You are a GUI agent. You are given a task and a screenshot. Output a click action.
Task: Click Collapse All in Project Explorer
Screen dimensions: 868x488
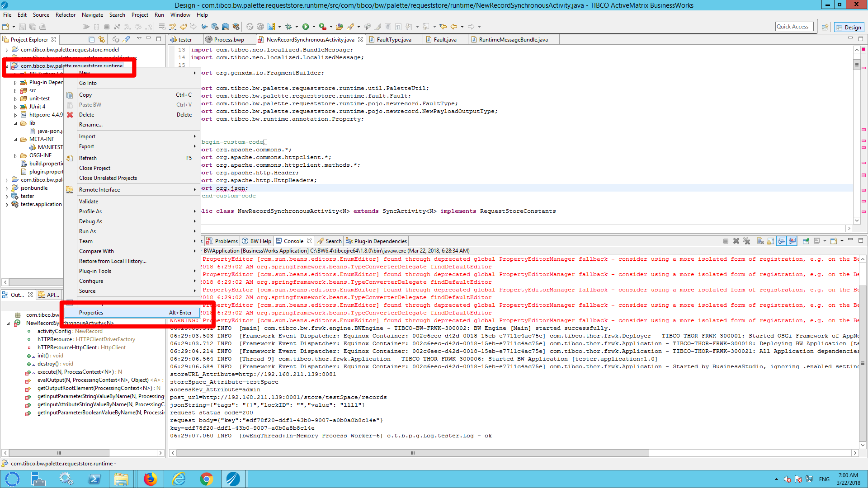click(x=92, y=39)
